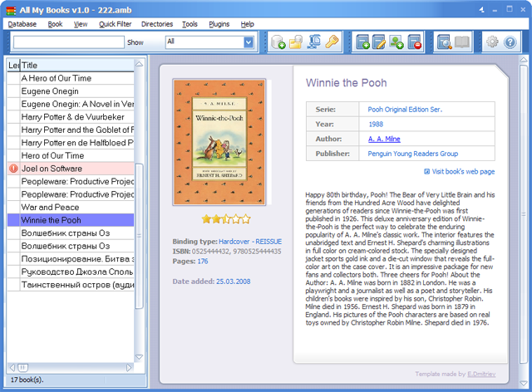Click the edit book pencil icon
The image size is (532, 392).
click(380, 42)
